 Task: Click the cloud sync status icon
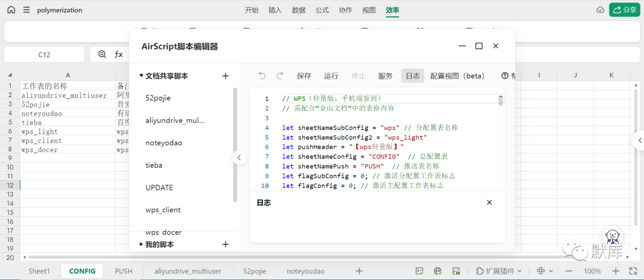pos(600,10)
